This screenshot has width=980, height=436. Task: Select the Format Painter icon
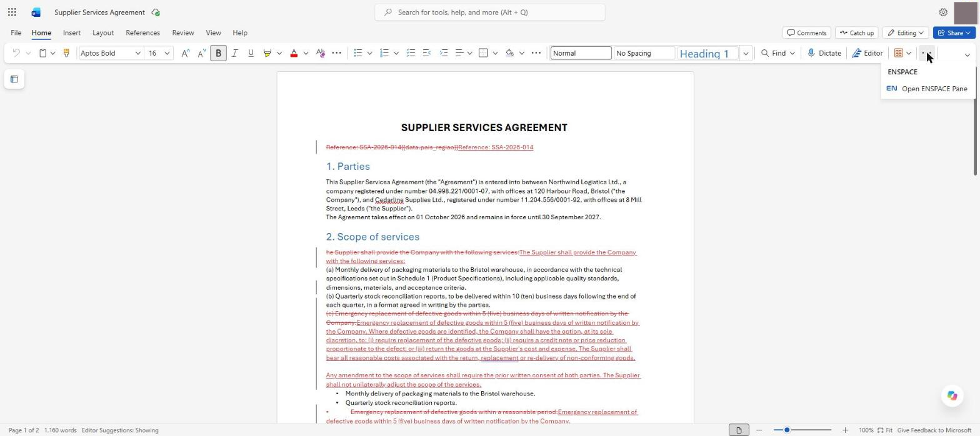pyautogui.click(x=66, y=53)
